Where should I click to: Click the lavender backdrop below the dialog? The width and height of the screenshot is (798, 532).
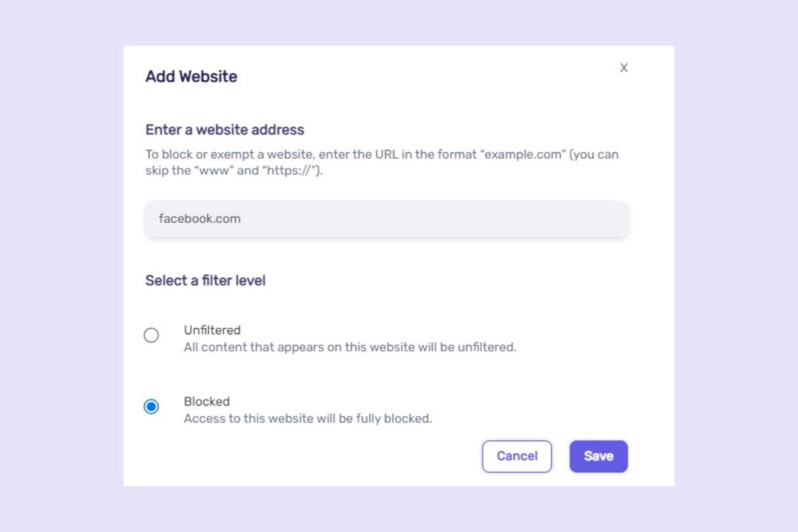398,509
